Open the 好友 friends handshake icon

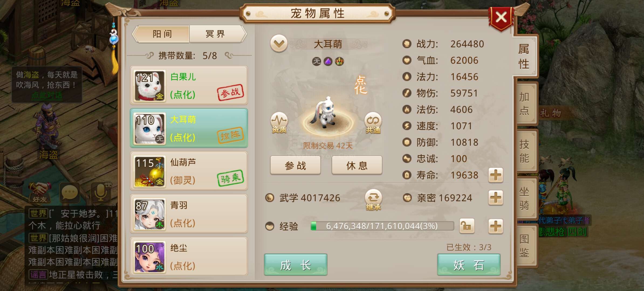coord(40,192)
